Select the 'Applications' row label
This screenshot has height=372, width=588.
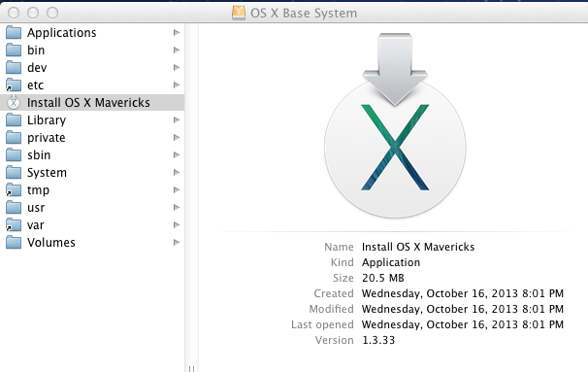tap(61, 33)
